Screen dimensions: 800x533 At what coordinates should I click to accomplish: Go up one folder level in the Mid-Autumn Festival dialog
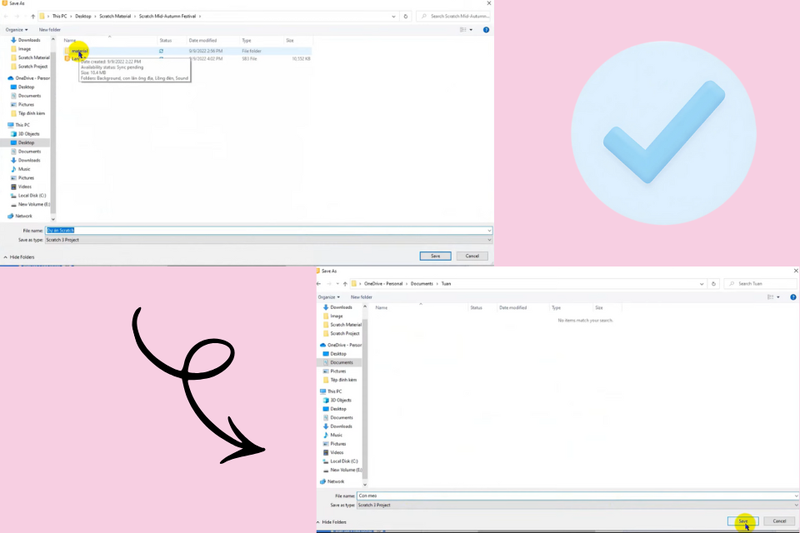pos(33,16)
